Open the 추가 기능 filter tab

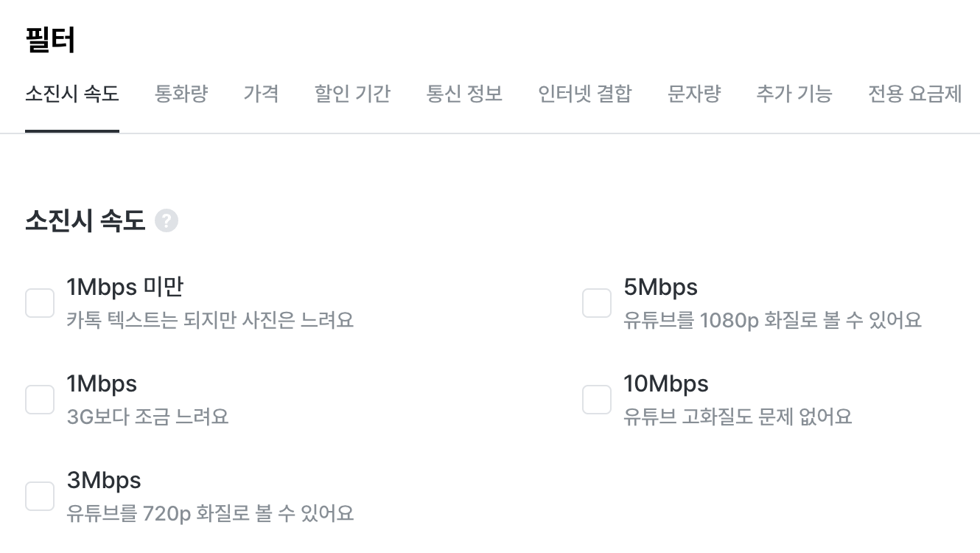pos(794,94)
